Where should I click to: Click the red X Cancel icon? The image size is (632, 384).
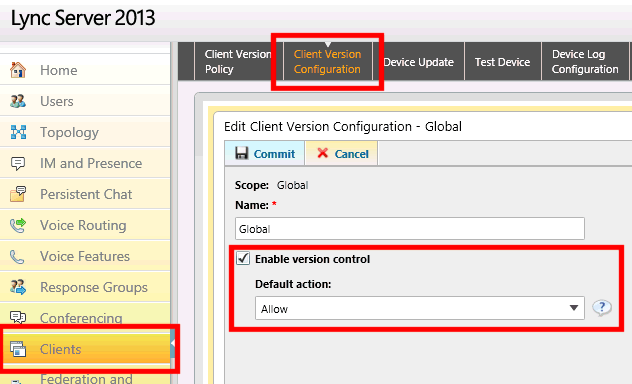(322, 153)
